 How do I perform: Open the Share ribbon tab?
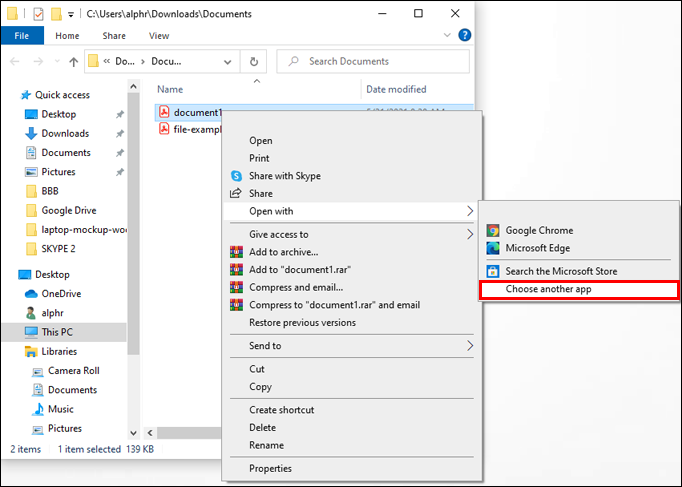pos(114,36)
